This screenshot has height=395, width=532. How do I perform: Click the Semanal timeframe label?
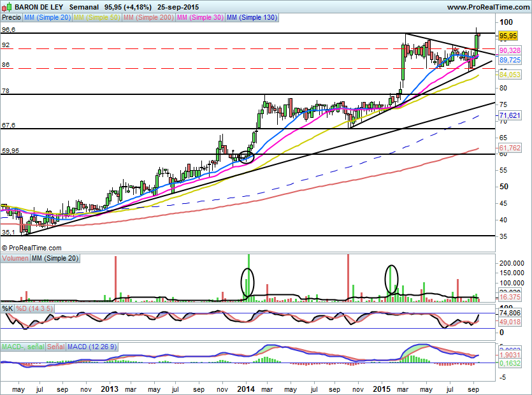coord(84,7)
